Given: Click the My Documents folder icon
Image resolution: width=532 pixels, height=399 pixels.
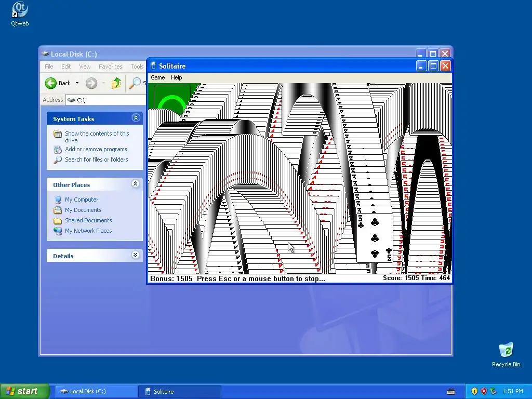Looking at the screenshot, I should click(x=58, y=210).
